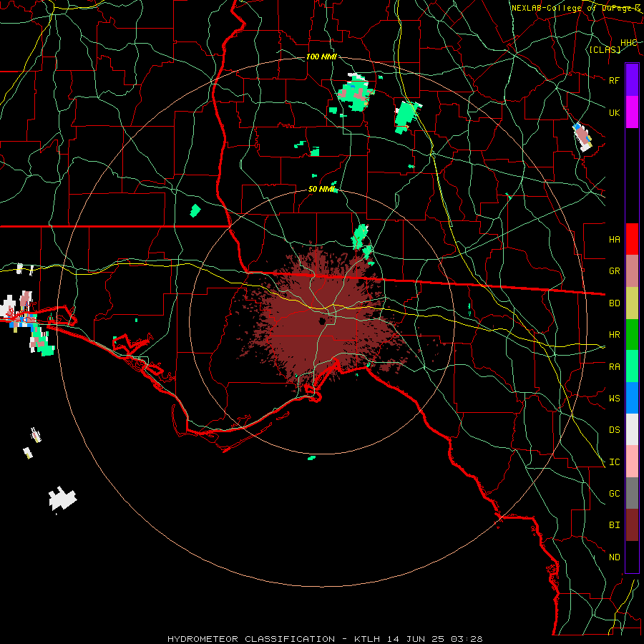Click the BI brown legend swatch
The image size is (644, 644).
point(632,525)
